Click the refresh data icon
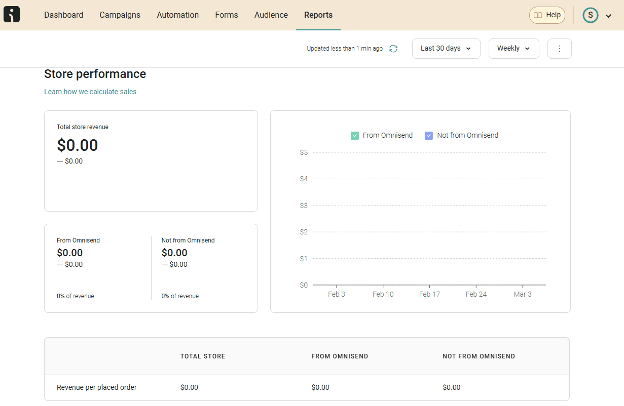 [x=393, y=48]
